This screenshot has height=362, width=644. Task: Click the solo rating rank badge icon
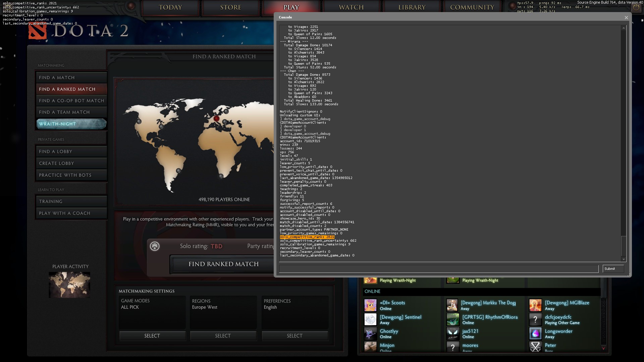coord(155,246)
